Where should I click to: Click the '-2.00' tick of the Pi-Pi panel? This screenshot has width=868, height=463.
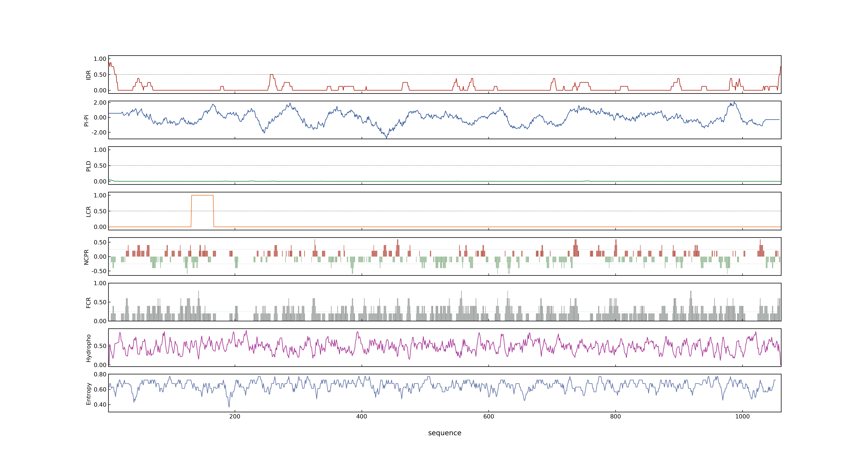click(99, 132)
